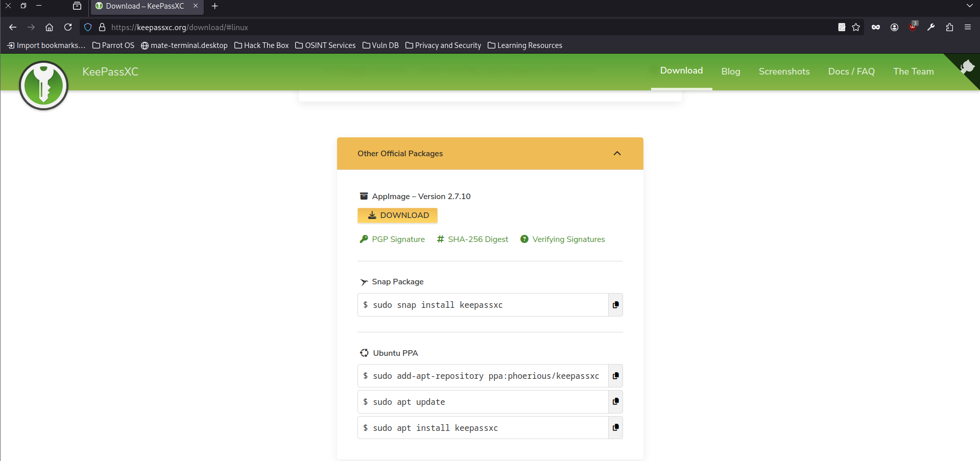Open the Parrot OS bookmark folder
980x461 pixels.
[x=113, y=45]
